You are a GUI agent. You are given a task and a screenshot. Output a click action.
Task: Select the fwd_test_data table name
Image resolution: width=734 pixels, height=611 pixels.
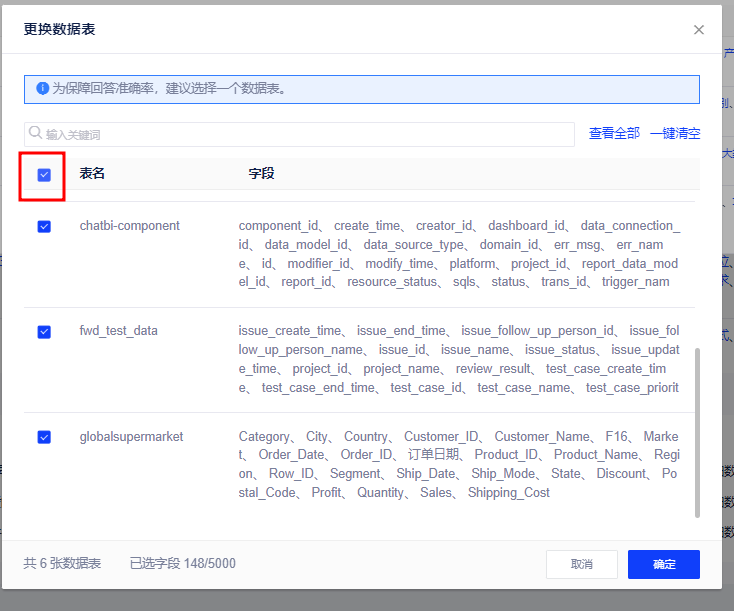118,331
